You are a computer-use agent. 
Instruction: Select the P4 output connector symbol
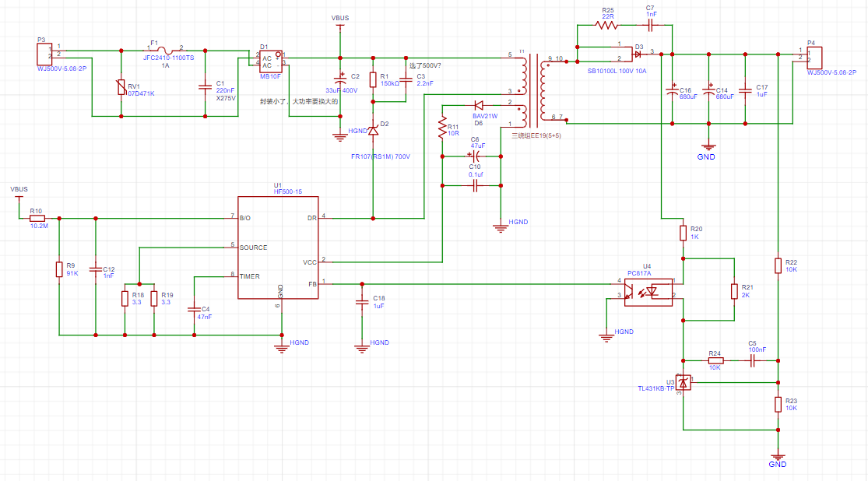(814, 58)
